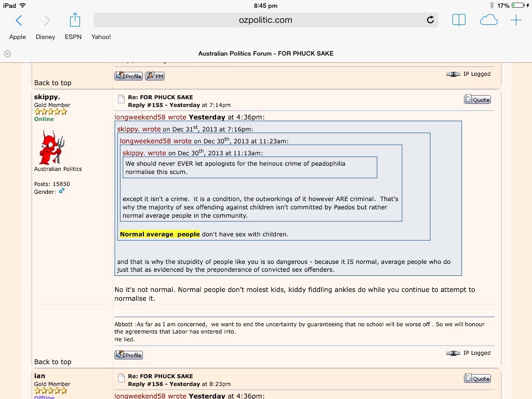Open Safari bookmarks book icon

(458, 20)
